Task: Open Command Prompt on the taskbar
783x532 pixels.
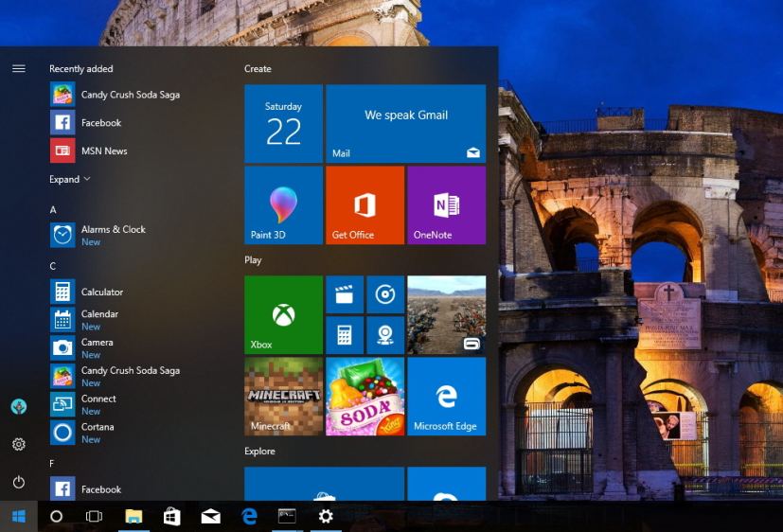Action: click(x=287, y=516)
